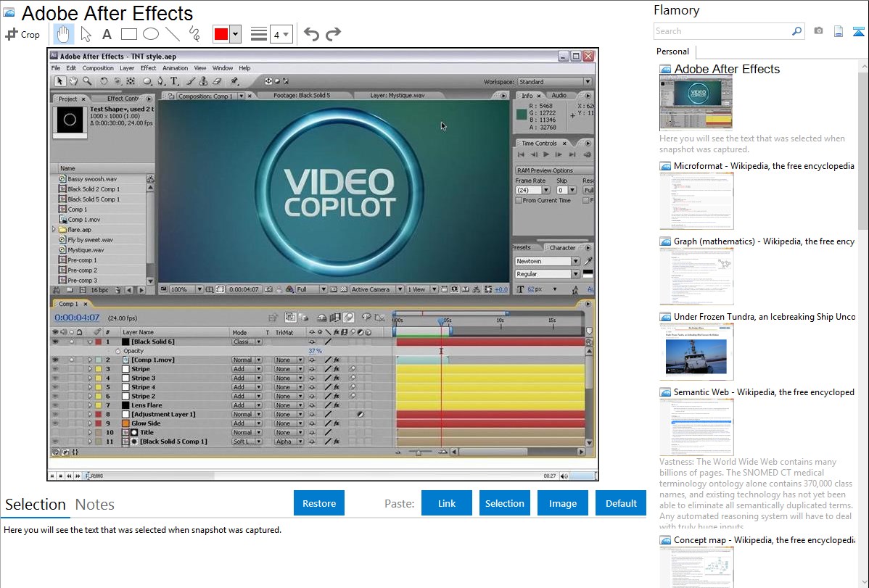Open the Effect menu in After Effects
This screenshot has width=869, height=588.
click(x=148, y=68)
